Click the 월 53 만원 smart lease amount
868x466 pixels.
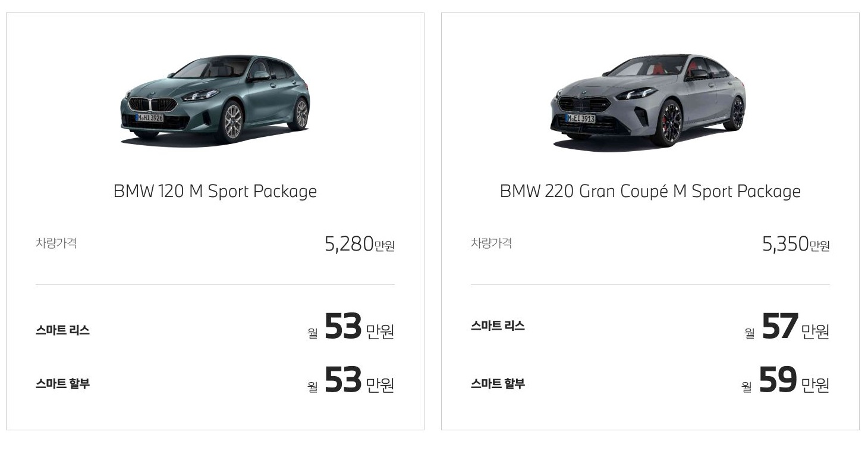[x=351, y=327]
